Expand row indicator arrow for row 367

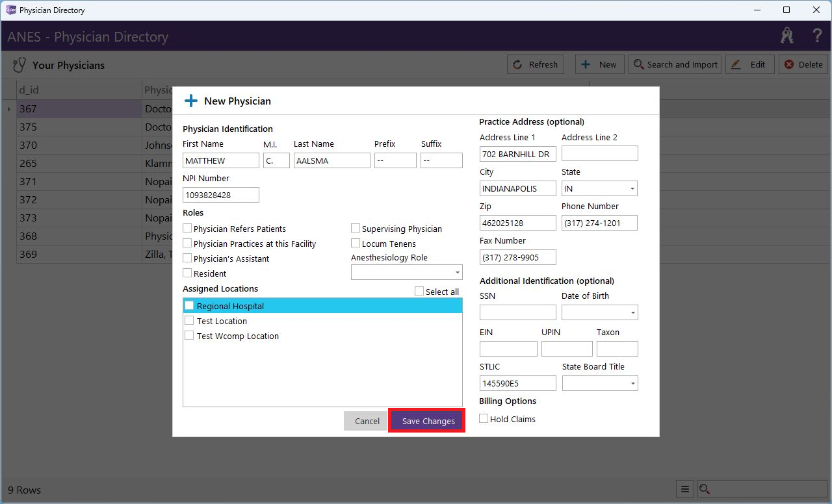click(8, 108)
